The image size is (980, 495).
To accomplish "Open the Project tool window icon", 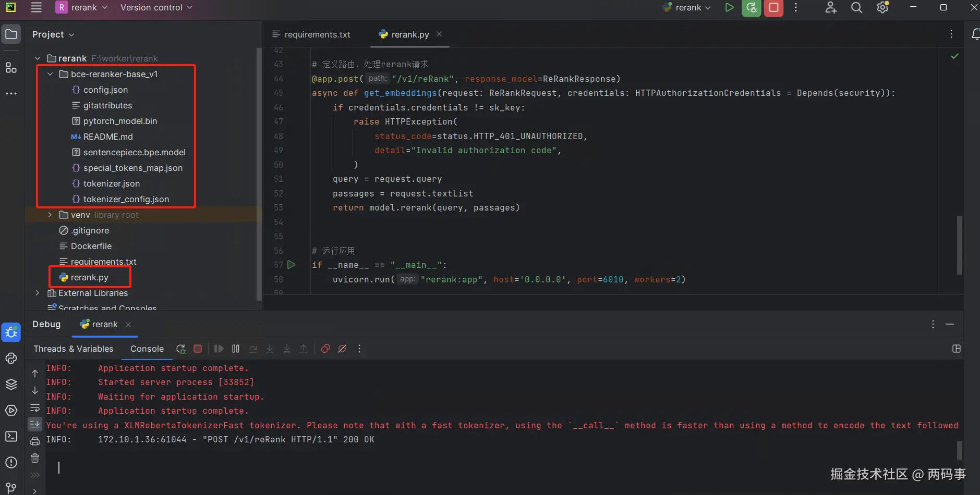I will [11, 34].
